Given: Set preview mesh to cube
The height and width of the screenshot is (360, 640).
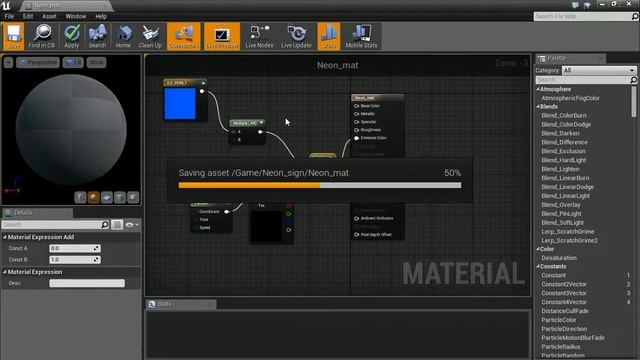Looking at the screenshot, I should 120,198.
